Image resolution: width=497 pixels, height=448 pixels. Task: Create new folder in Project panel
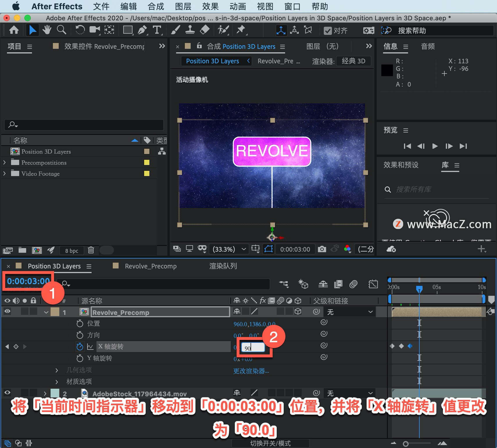click(x=22, y=250)
